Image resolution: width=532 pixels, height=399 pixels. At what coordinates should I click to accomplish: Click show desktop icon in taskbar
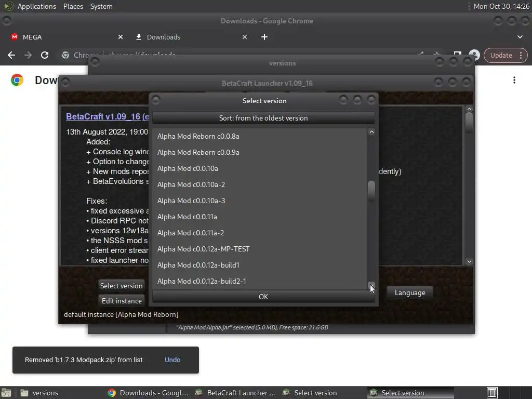6,393
